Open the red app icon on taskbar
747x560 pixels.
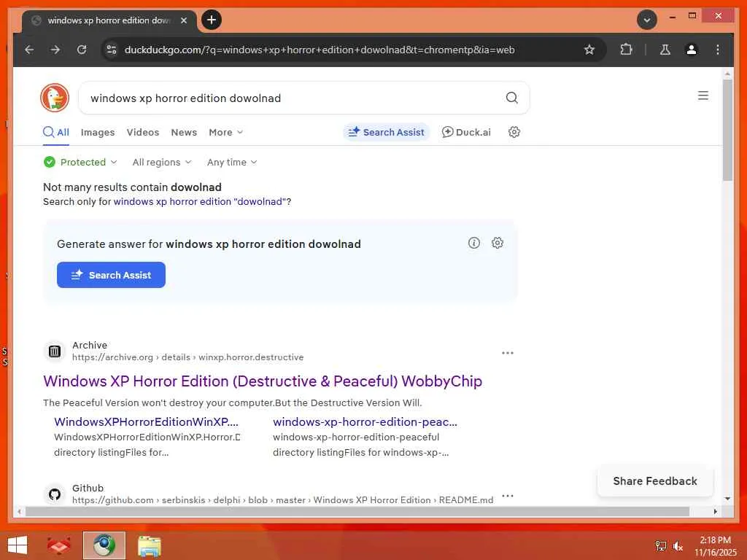coord(58,545)
